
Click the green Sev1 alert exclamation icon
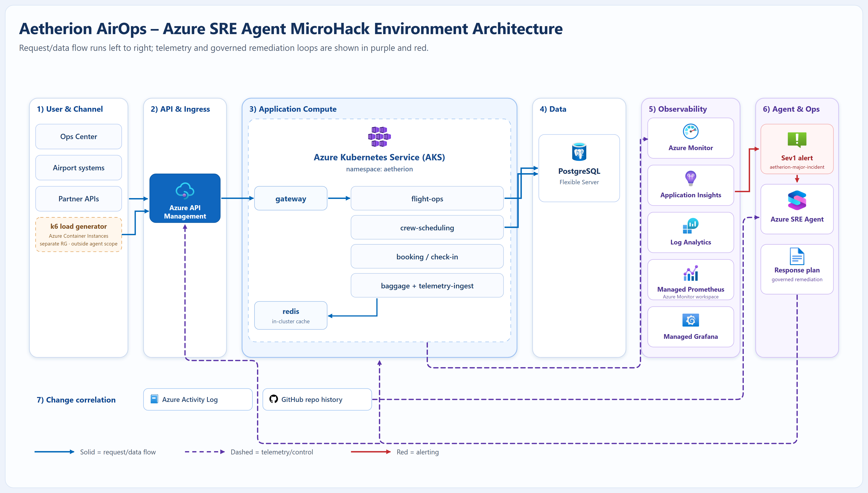point(797,140)
